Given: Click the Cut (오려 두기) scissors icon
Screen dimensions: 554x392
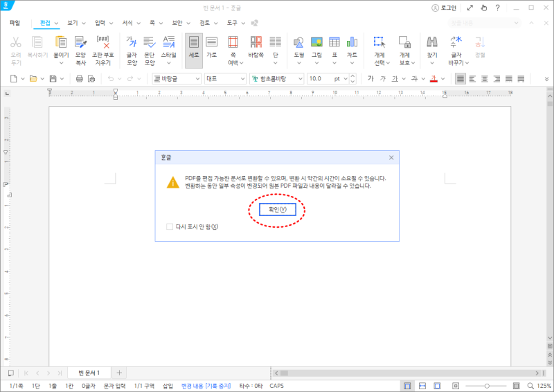Looking at the screenshot, I should click(x=15, y=42).
